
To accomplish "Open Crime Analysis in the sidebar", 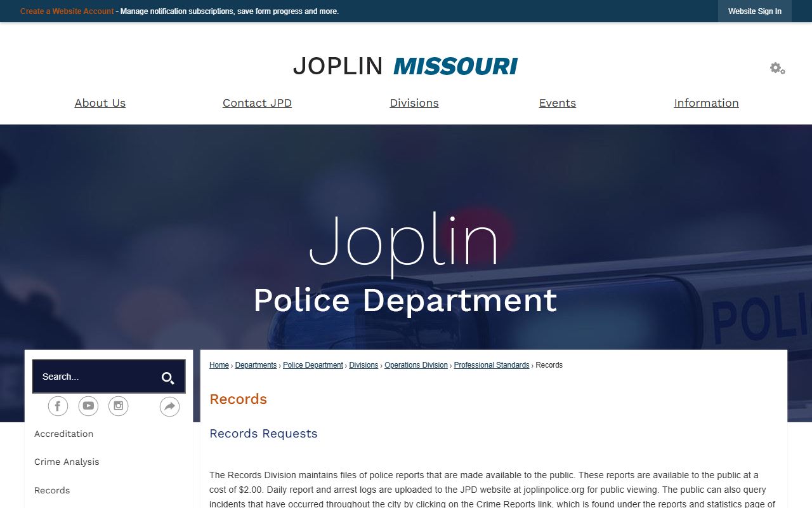I will pos(67,462).
